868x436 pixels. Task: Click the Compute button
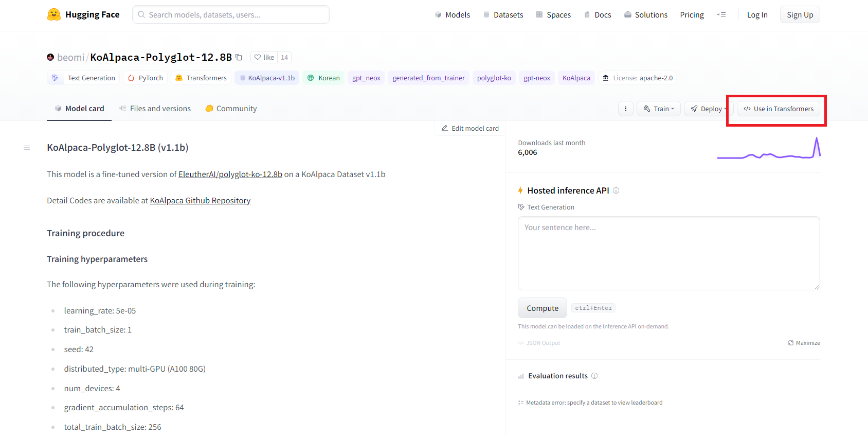click(x=542, y=308)
